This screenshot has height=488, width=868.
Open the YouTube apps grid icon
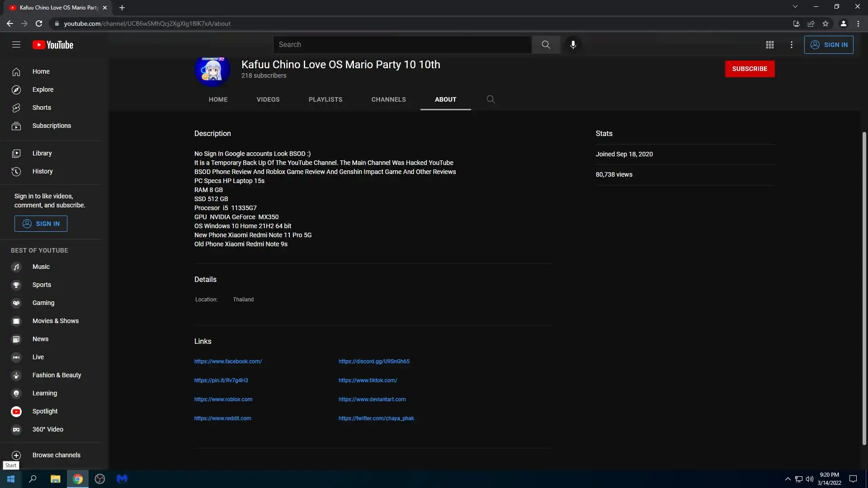coord(769,45)
